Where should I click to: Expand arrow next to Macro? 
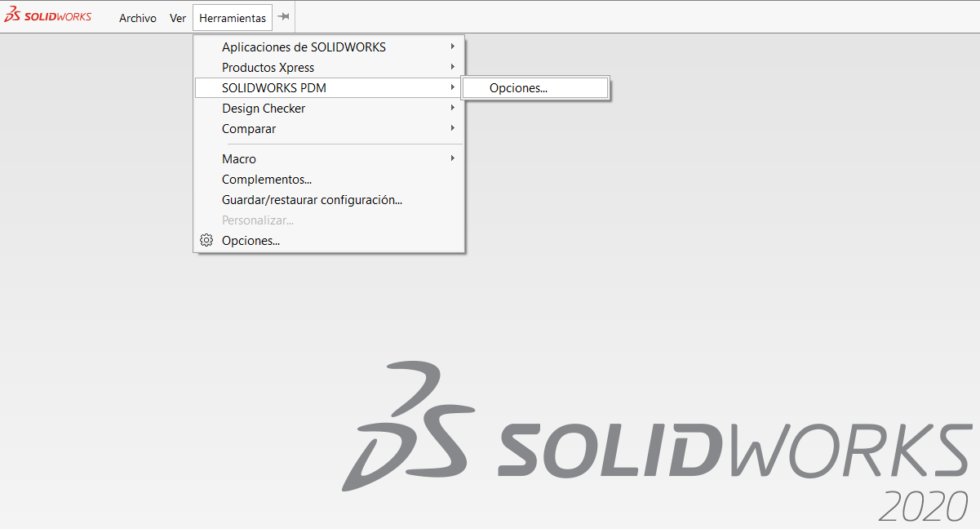[x=452, y=158]
